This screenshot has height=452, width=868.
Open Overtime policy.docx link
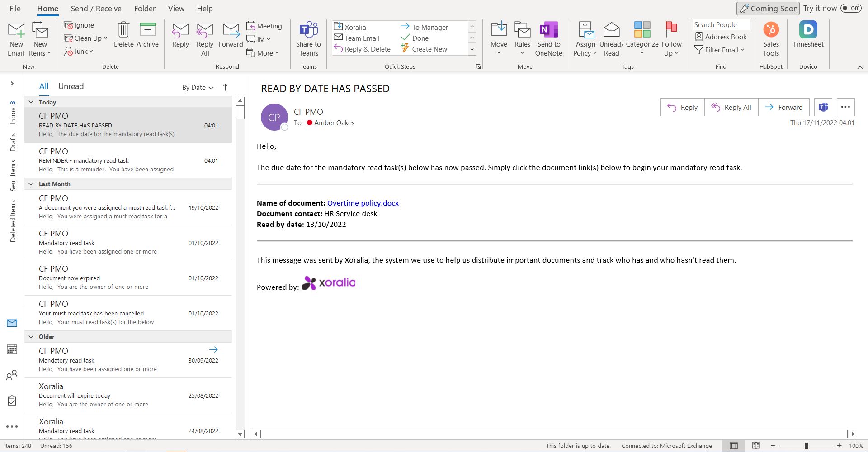(363, 203)
